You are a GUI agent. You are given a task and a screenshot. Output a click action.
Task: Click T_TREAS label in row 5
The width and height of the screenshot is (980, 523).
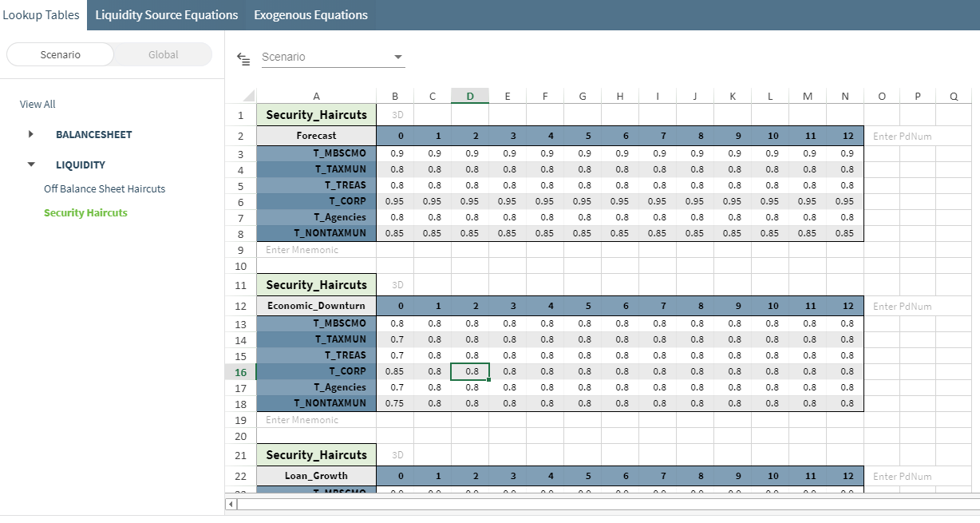pos(316,185)
